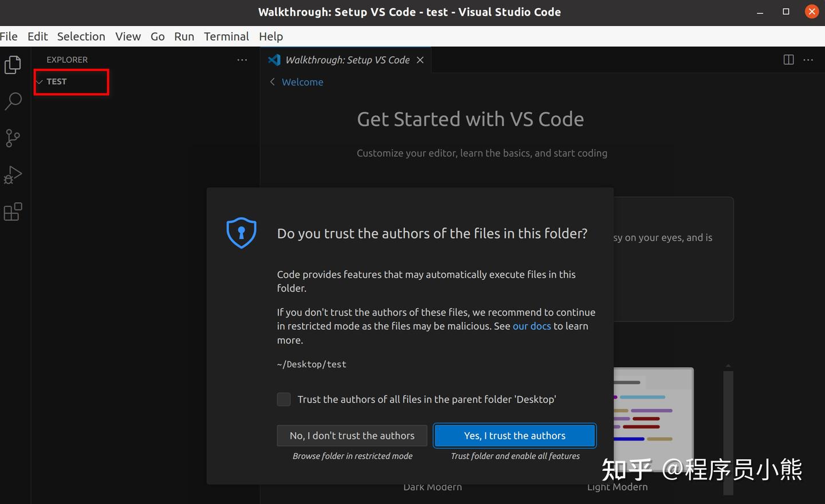Open the File menu
This screenshot has height=504, width=825.
[9, 37]
